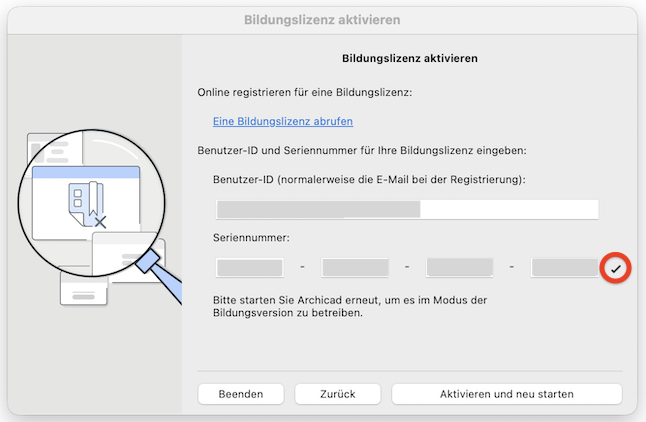Go back with the Zurück button
The height and width of the screenshot is (422, 646).
click(338, 394)
